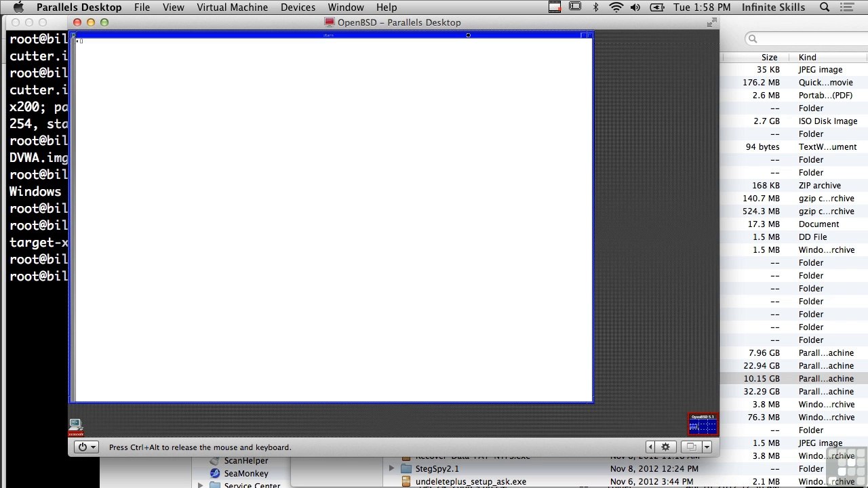Collapse status bar icons with left arrow
Viewport: 868px width, 488px height.
point(650,447)
